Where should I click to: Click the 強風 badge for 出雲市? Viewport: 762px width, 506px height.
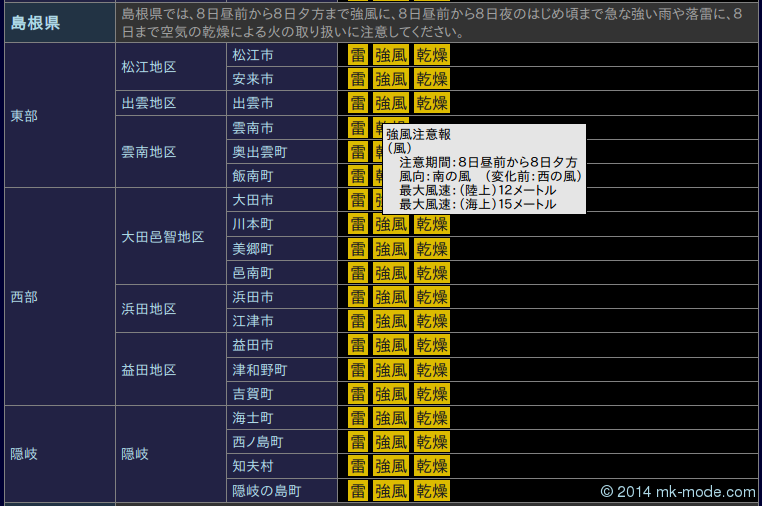coord(391,103)
